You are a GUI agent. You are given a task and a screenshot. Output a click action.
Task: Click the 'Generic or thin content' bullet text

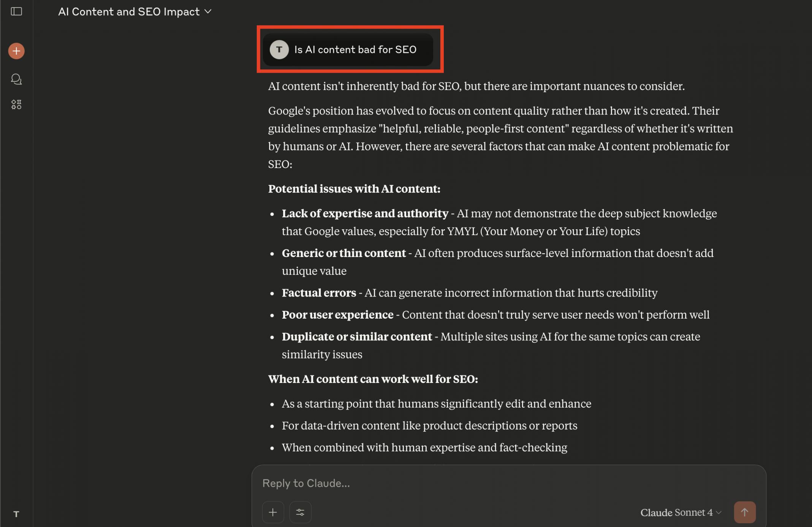pyautogui.click(x=343, y=253)
